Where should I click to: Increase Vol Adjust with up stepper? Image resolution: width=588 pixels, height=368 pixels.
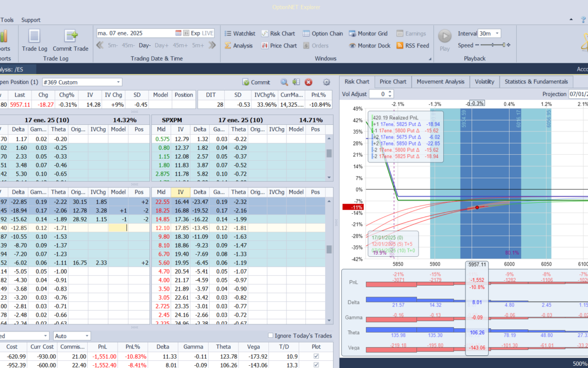pos(390,92)
